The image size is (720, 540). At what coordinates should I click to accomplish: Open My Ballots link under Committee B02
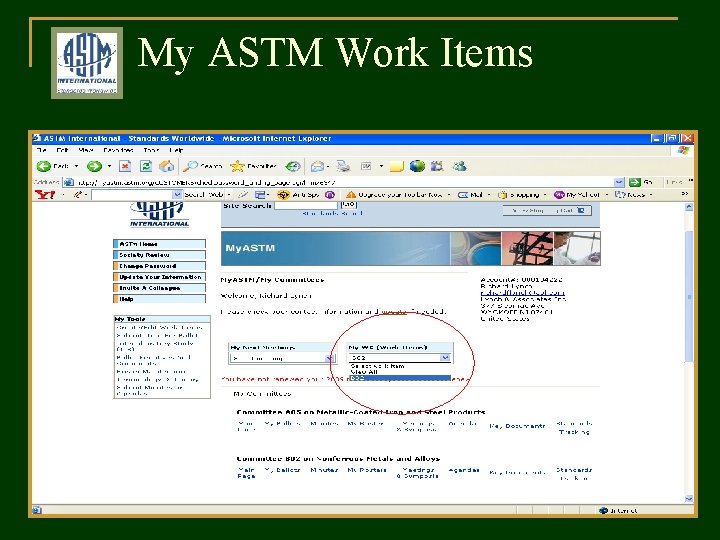282,470
